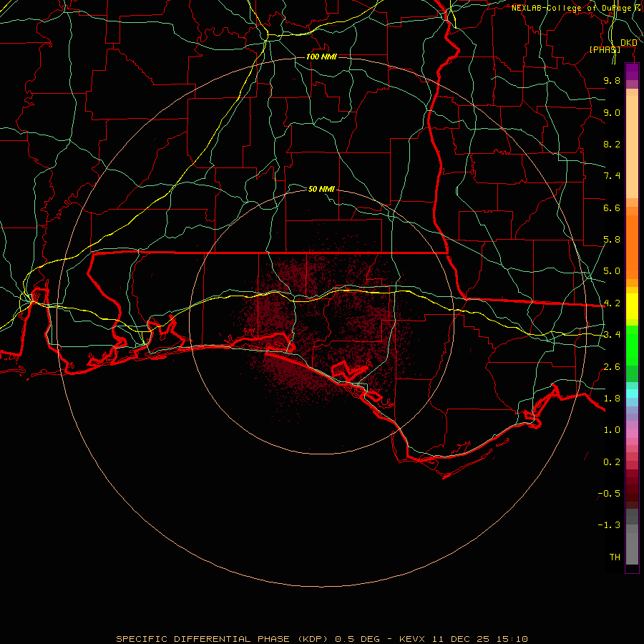Click the pink color bar segment
This screenshot has height=644, width=644.
tap(632, 434)
